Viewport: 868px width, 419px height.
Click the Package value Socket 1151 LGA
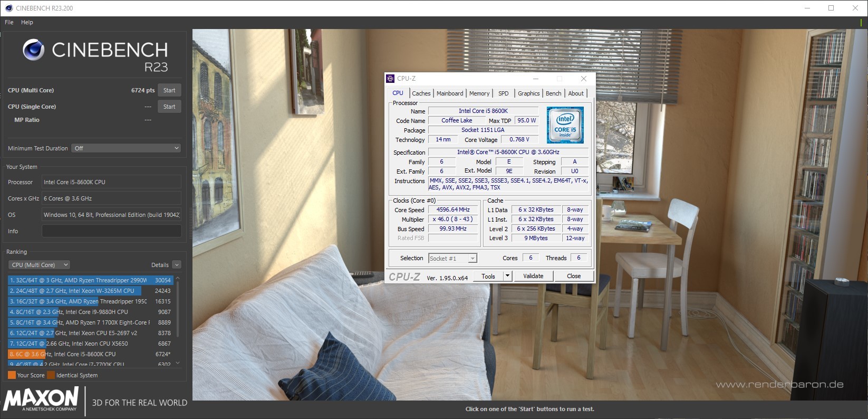point(483,130)
